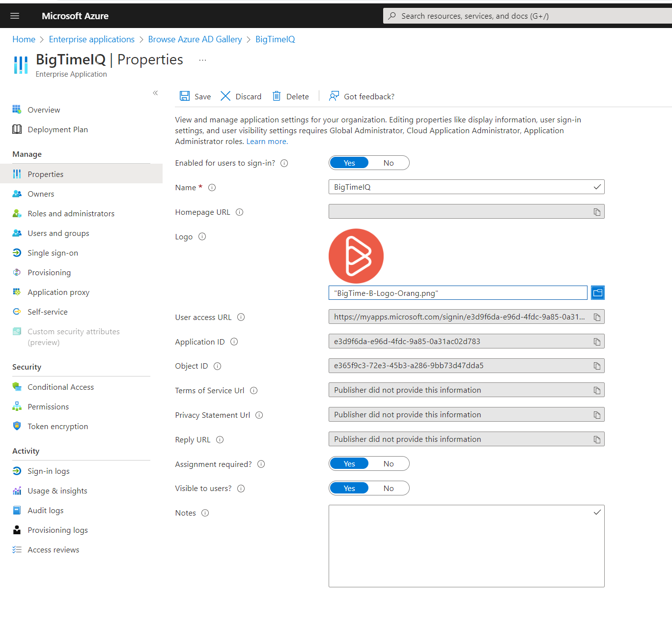Set Enabled for users to sign-in to No

pyautogui.click(x=389, y=163)
